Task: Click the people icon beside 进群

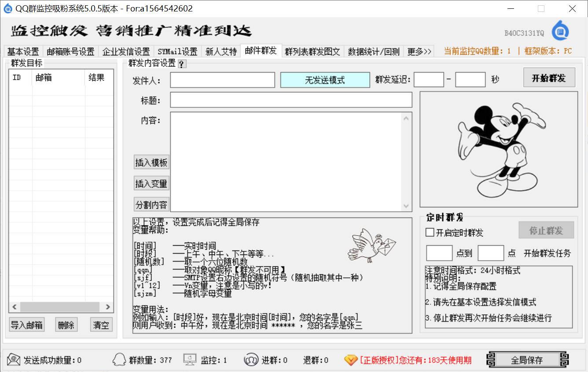Action: (251, 360)
